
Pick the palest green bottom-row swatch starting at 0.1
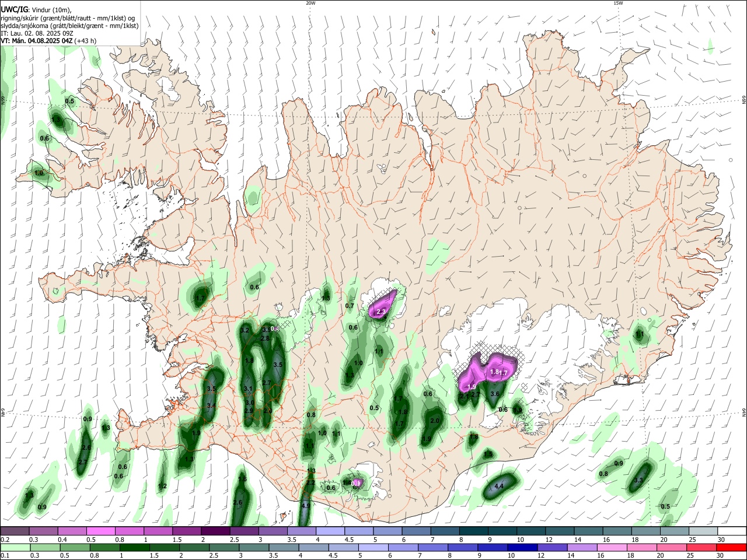coord(15,547)
